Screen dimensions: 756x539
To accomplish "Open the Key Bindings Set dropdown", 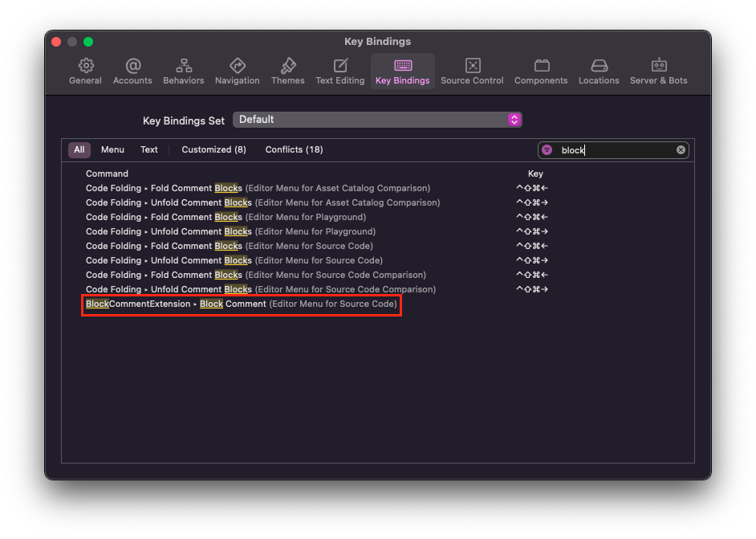I will tap(377, 120).
